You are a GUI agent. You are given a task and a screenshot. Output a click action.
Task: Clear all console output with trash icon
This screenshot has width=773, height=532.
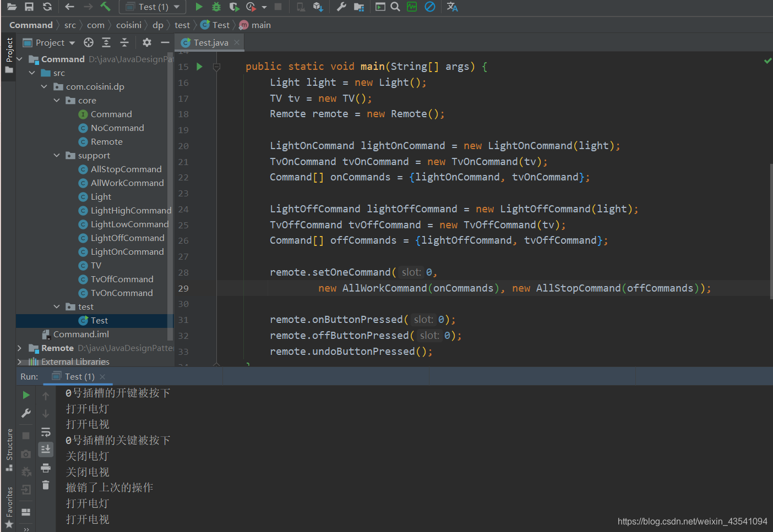pyautogui.click(x=46, y=485)
